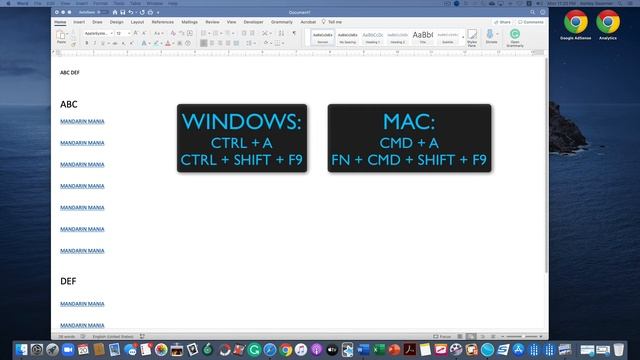
Task: Open the Trash in the Dock
Action: (619, 350)
